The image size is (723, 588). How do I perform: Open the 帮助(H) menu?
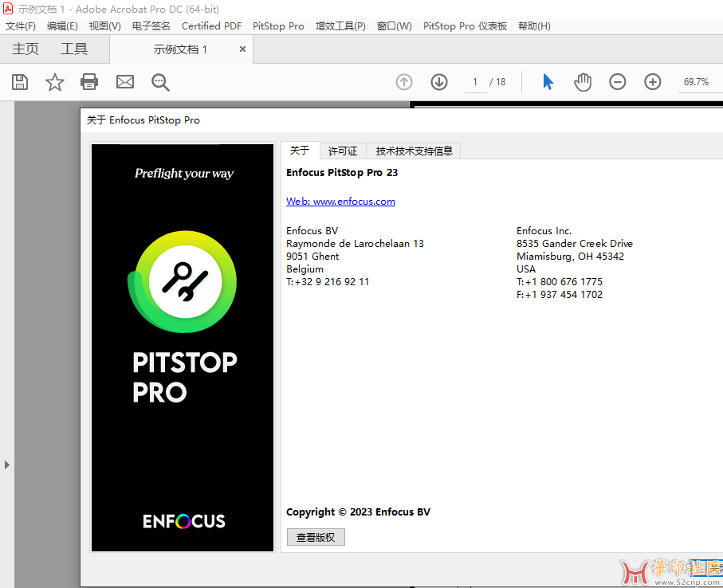(534, 26)
